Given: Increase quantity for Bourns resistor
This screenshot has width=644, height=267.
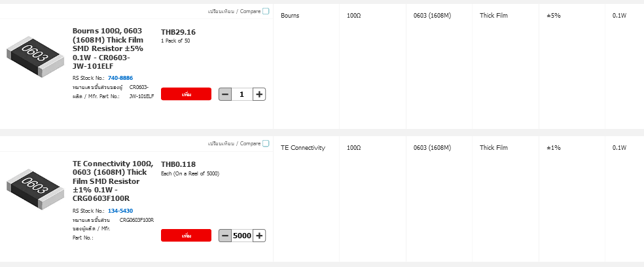Looking at the screenshot, I should click(259, 94).
